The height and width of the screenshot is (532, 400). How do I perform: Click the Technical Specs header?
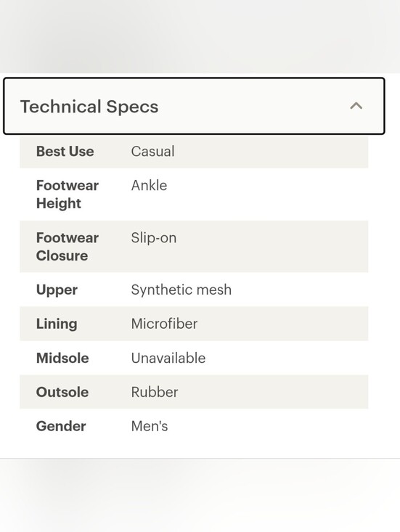click(194, 106)
